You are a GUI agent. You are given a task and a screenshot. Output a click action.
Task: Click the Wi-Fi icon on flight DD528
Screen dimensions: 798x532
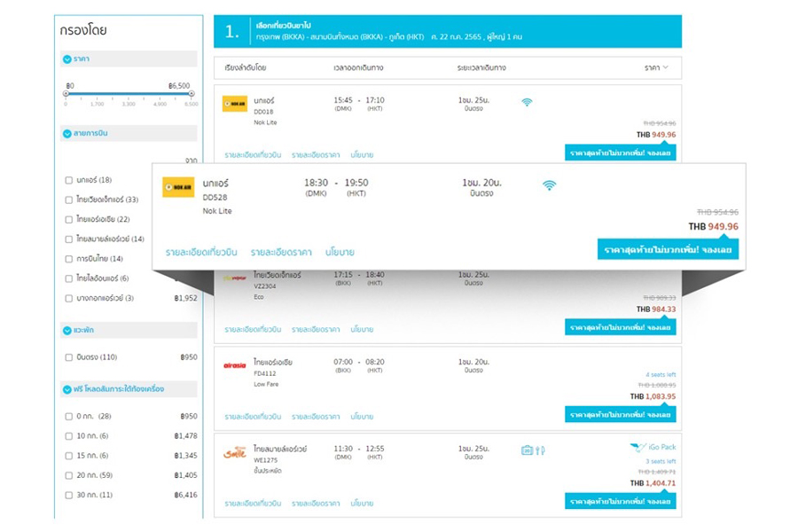pos(550,185)
